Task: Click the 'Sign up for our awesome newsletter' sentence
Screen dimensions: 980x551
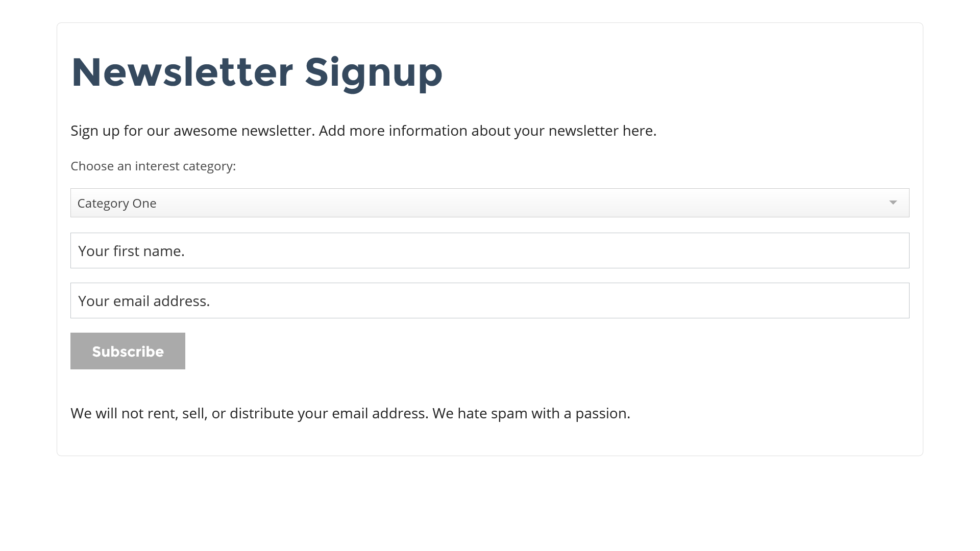Action: click(x=192, y=131)
